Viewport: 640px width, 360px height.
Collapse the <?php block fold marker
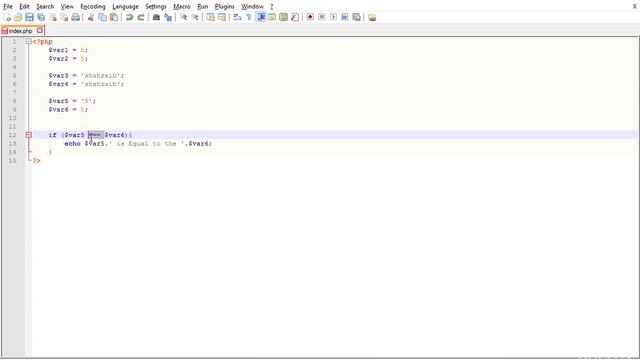click(29, 42)
